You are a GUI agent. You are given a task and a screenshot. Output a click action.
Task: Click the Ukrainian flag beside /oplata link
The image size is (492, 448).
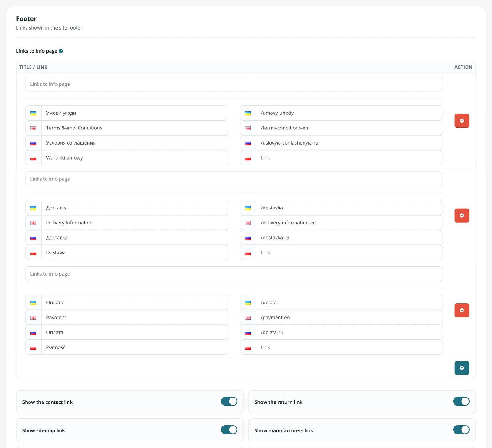pos(248,303)
